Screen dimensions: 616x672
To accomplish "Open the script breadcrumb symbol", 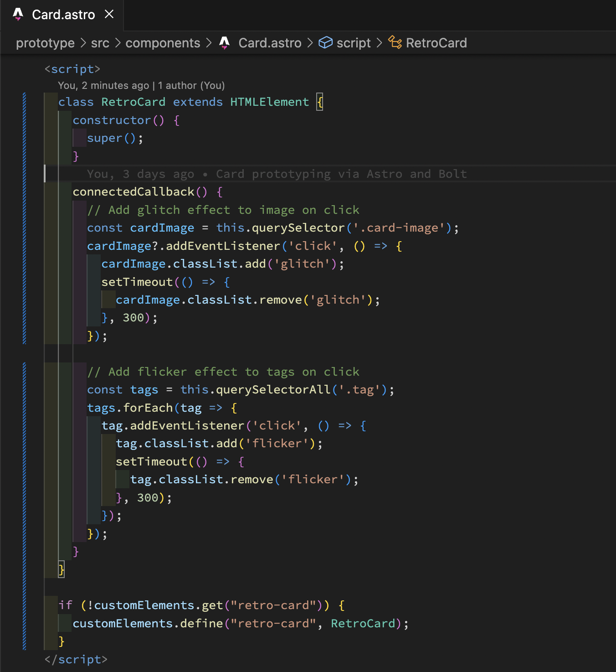I will (x=354, y=43).
